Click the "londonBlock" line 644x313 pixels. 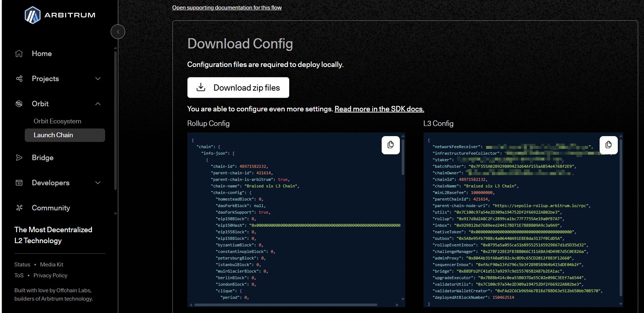pos(236,284)
